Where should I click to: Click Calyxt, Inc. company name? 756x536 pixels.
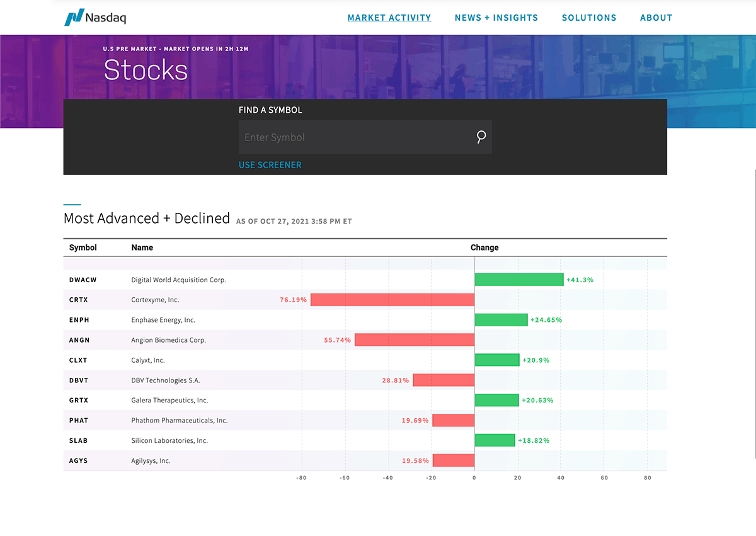148,360
